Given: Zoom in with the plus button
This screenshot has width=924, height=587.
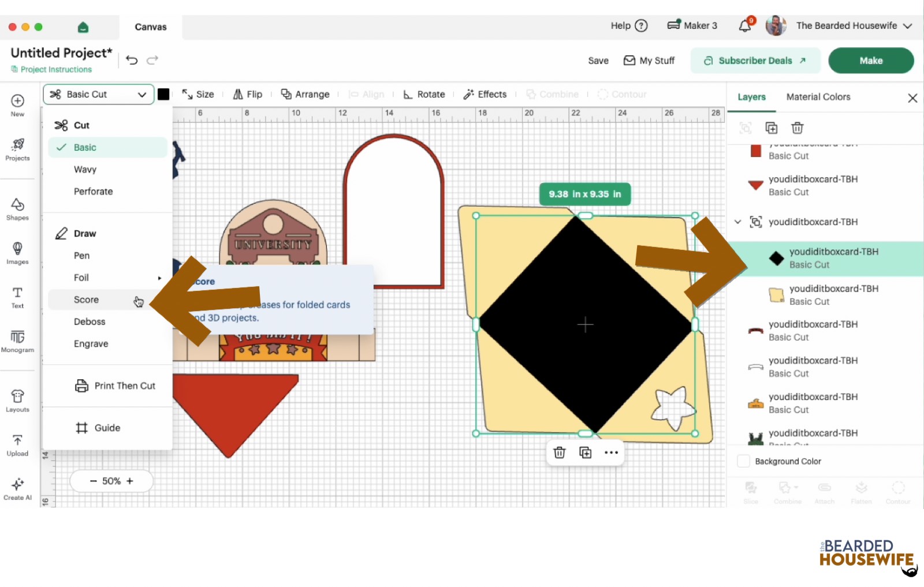Looking at the screenshot, I should point(130,481).
